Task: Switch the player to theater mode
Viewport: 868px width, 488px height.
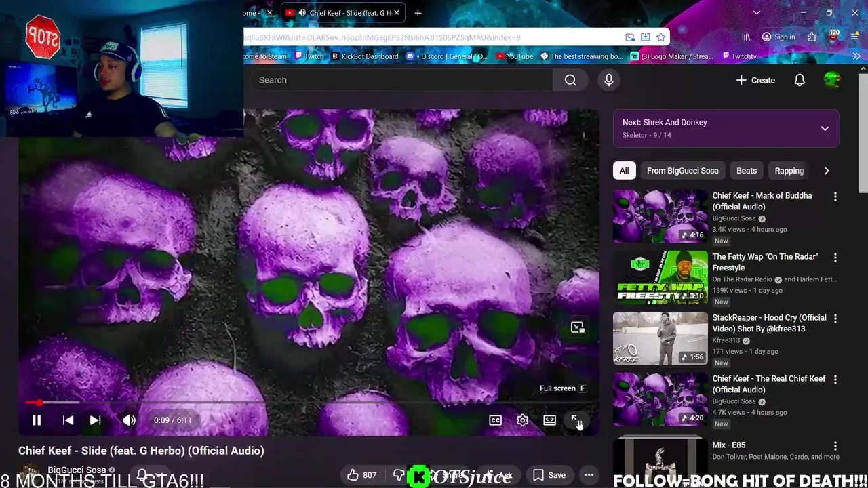Action: coord(550,420)
